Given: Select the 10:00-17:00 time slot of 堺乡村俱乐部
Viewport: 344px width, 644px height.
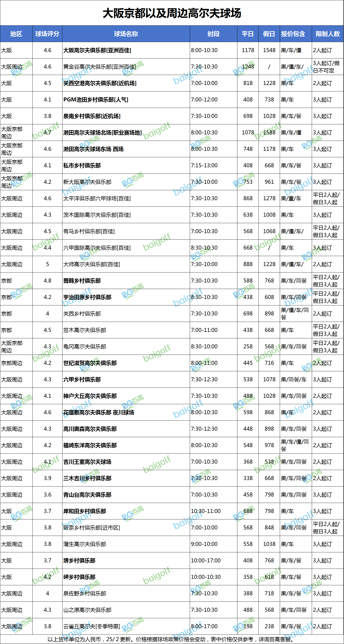Looking at the screenshot, I should click(206, 561).
